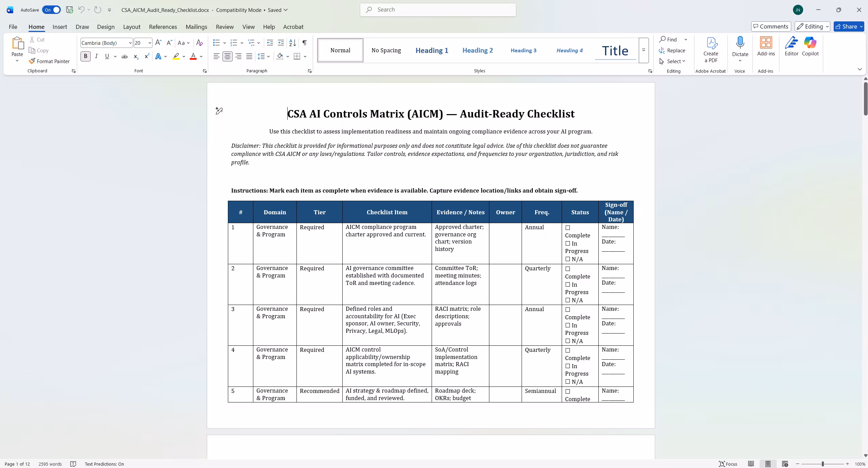
Task: Launch Copilot from the ribbon
Action: point(810,47)
